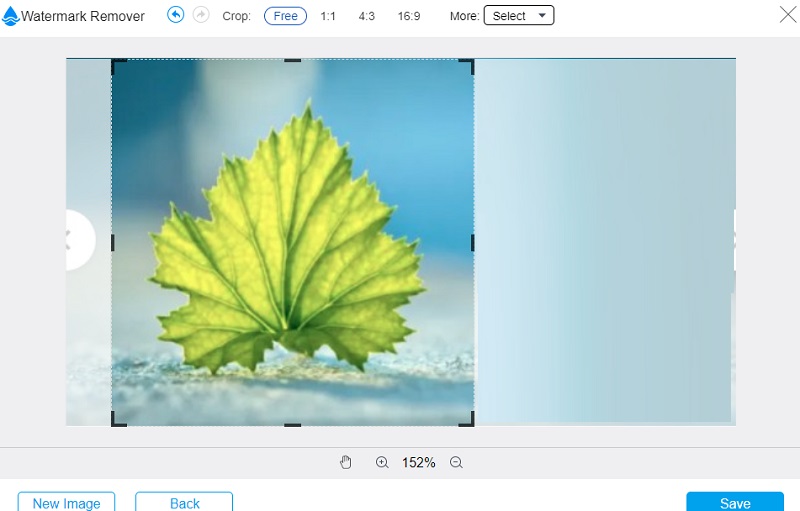
Task: Choose the 4:3 crop ratio
Action: coord(366,16)
